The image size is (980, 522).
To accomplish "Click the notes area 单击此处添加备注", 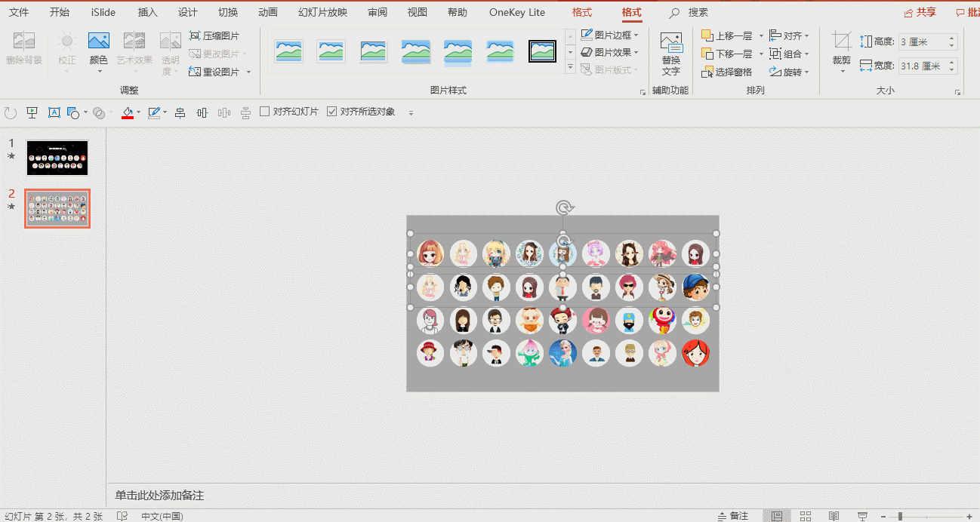I will coord(159,495).
